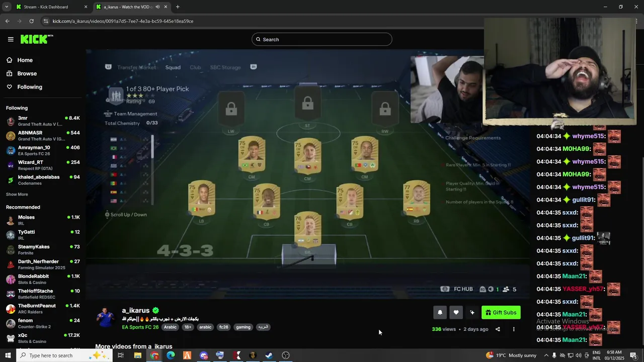This screenshot has height=362, width=644.
Task: Select the Arabic language tag
Action: point(170,327)
